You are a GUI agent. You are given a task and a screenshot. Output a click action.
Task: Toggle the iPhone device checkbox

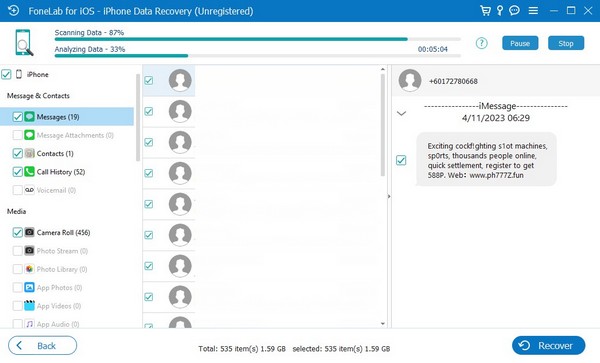[x=6, y=74]
